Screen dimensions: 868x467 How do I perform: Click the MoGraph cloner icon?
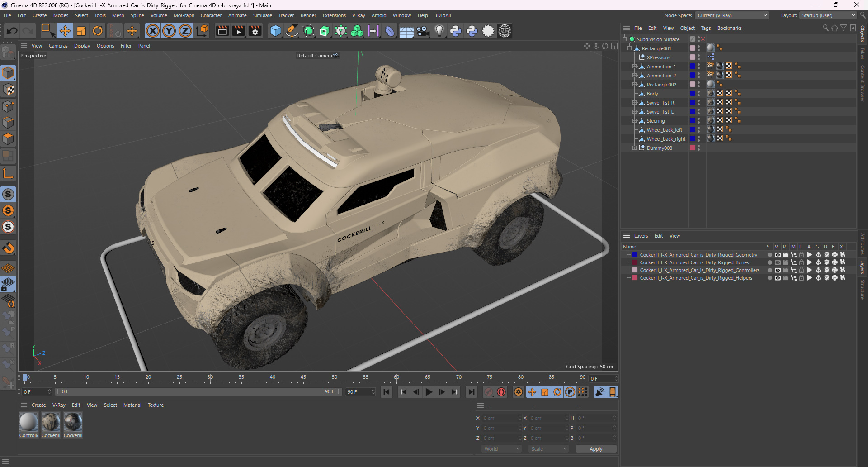tap(357, 31)
